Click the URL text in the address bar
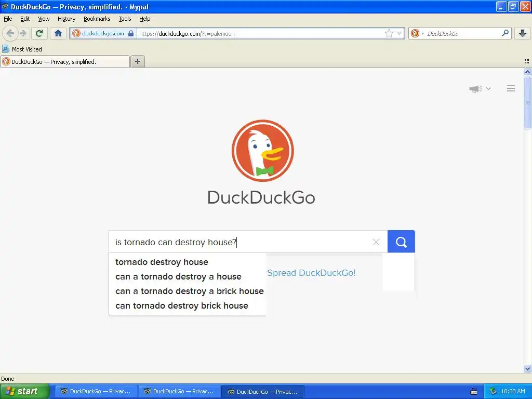Viewport: 532px width, 399px height. pyautogui.click(x=187, y=34)
